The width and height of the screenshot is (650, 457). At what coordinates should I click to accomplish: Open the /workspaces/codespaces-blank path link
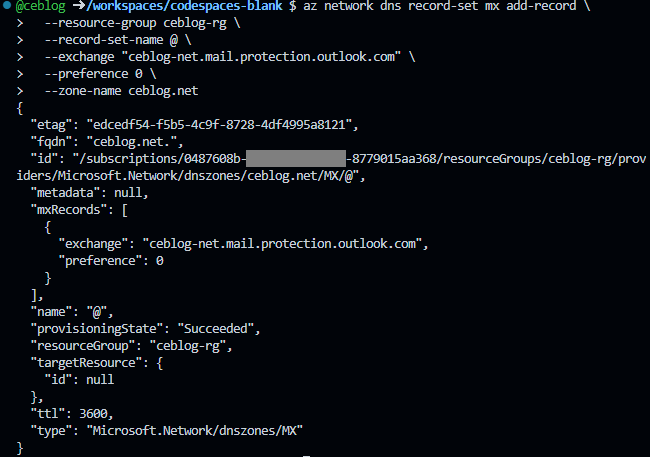click(x=184, y=6)
